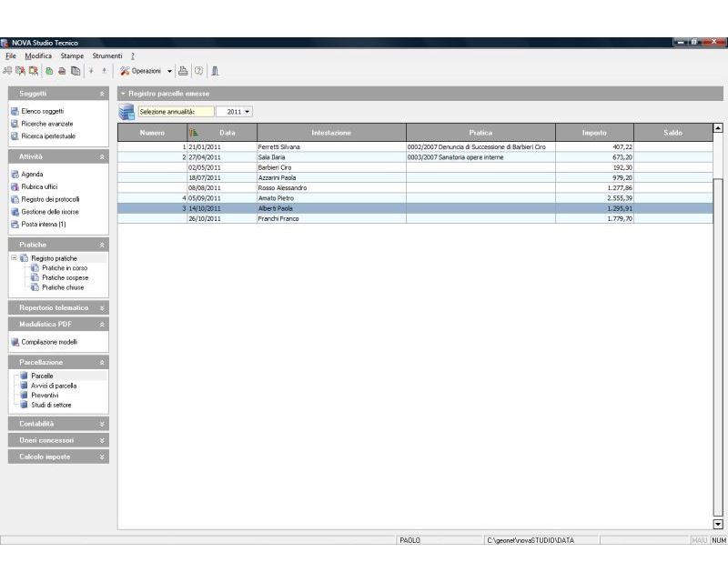Click the Preventivi icon
The width and height of the screenshot is (728, 582).
click(25, 396)
